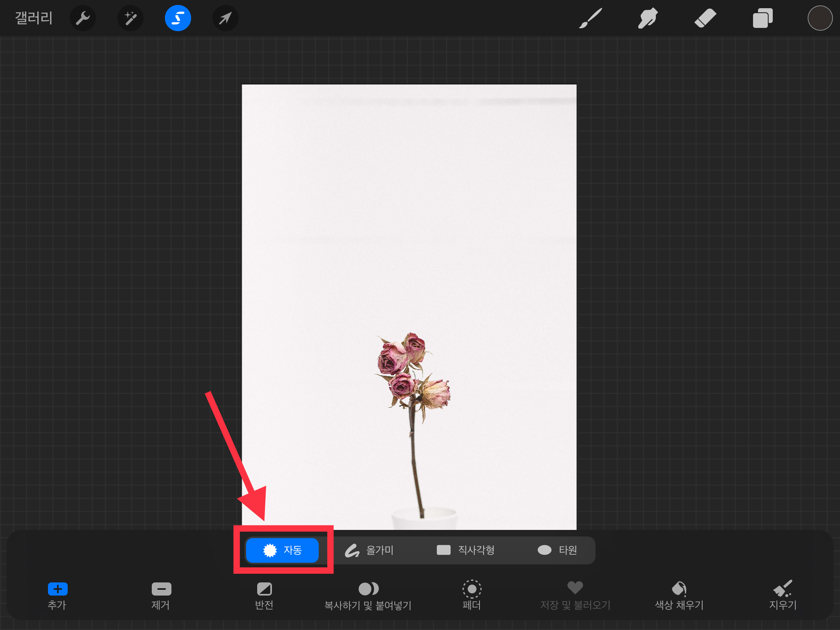Toggle the Selection tool

click(x=178, y=18)
